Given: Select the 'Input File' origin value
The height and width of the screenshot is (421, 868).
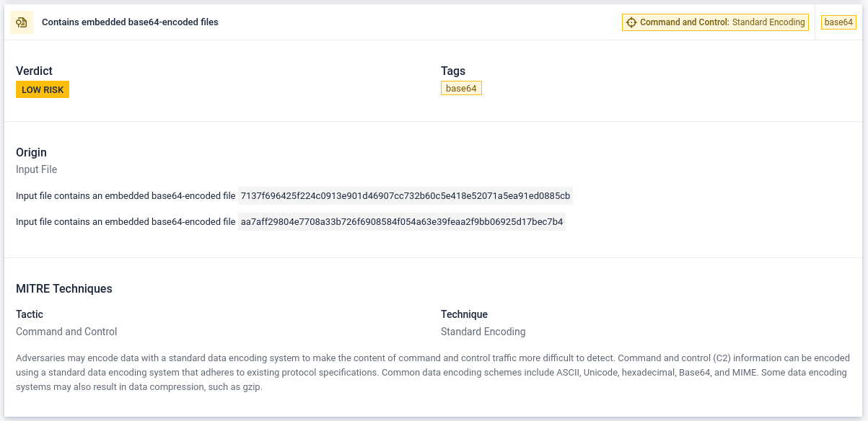Looking at the screenshot, I should 36,169.
